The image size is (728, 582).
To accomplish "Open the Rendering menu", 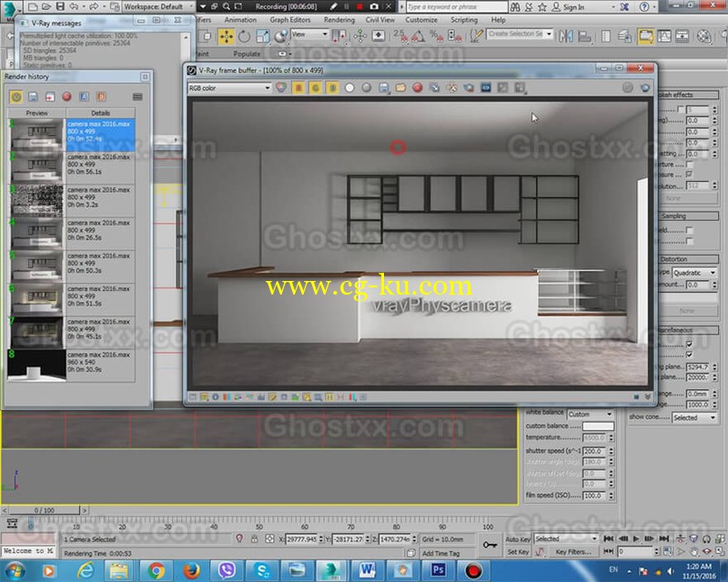I will coord(339,20).
